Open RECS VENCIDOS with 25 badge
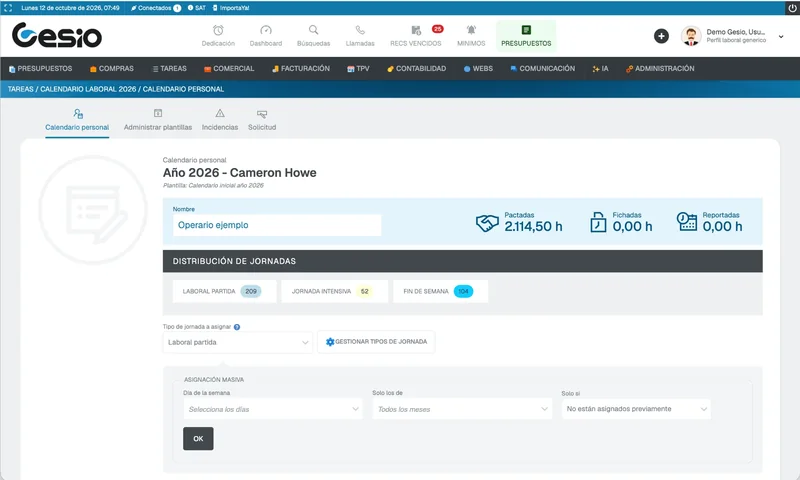 416,36
